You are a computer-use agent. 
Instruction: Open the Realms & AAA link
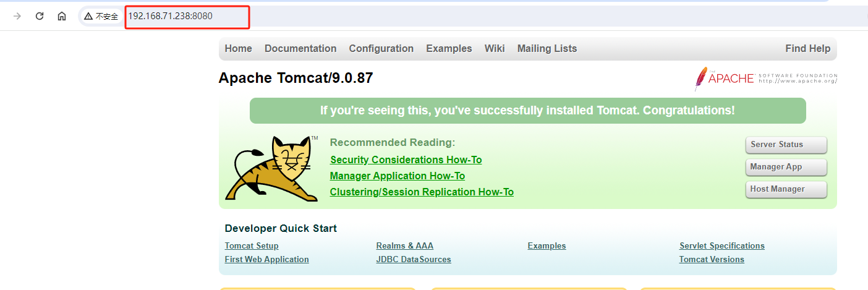pyautogui.click(x=405, y=246)
